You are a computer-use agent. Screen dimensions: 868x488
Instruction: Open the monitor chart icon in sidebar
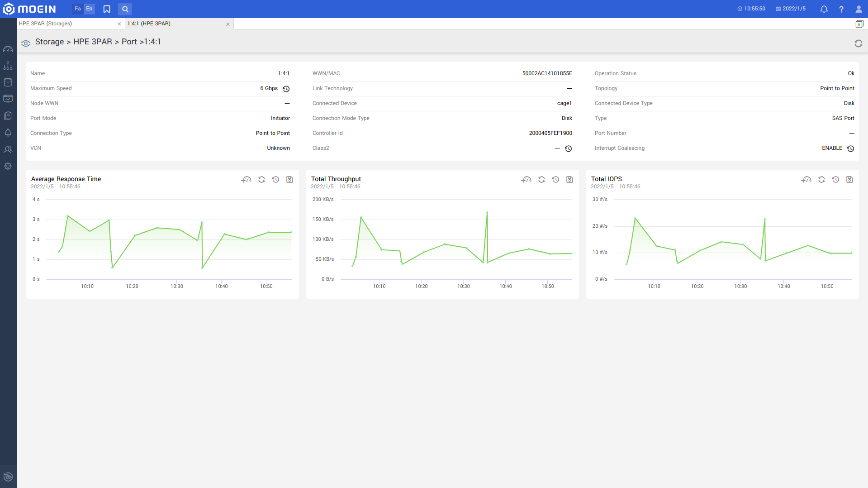point(8,99)
